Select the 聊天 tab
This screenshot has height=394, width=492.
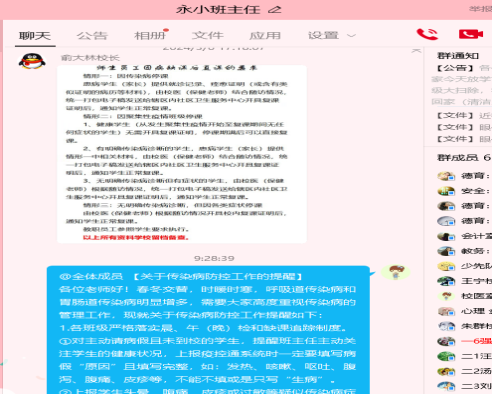pyautogui.click(x=35, y=35)
